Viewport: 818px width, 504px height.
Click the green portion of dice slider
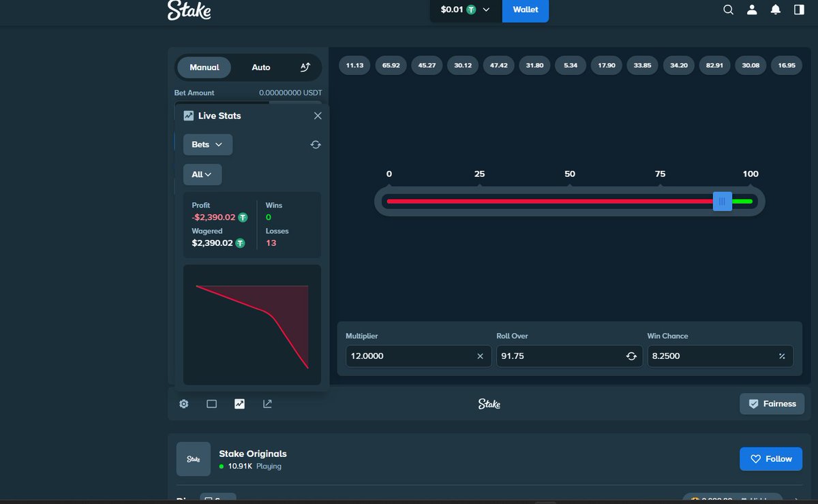742,201
